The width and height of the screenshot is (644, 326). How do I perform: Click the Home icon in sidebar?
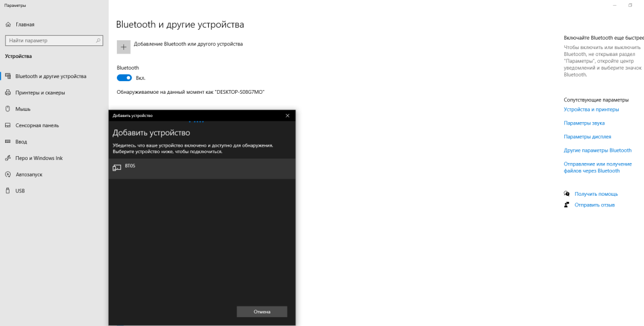[8, 25]
